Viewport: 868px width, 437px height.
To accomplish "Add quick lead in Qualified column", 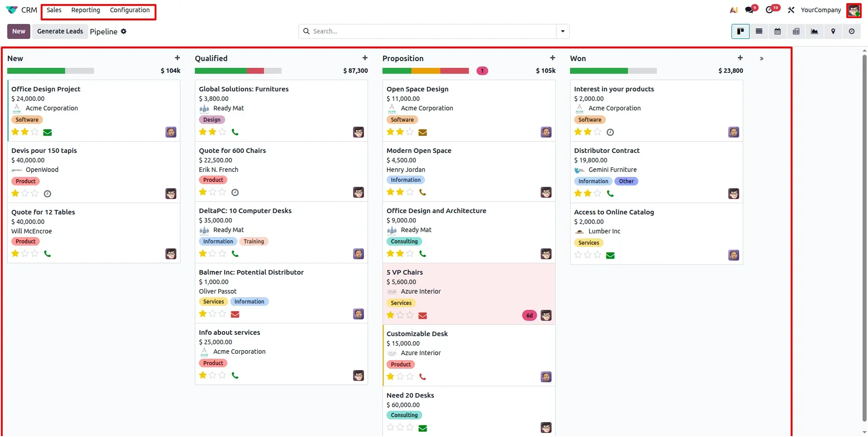I will point(365,58).
